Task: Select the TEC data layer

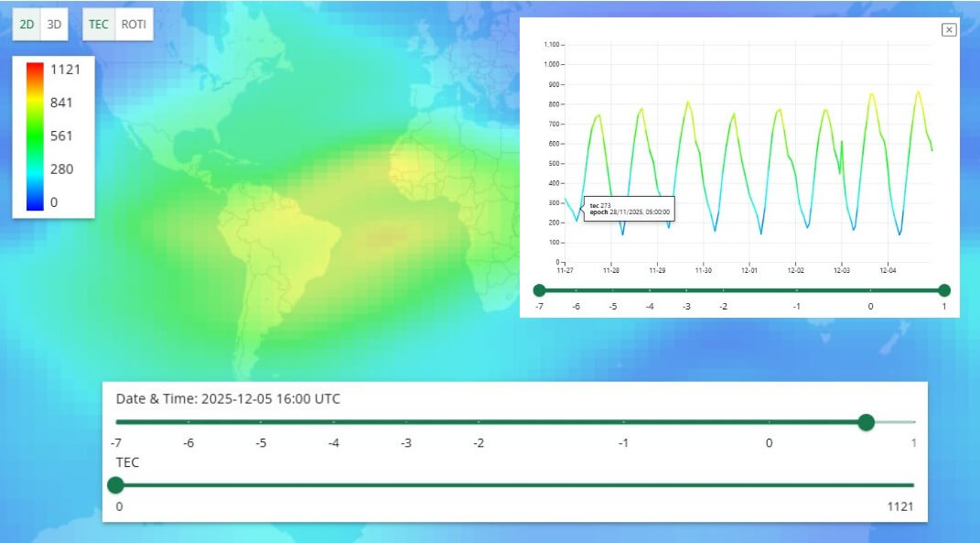Action: tap(99, 25)
